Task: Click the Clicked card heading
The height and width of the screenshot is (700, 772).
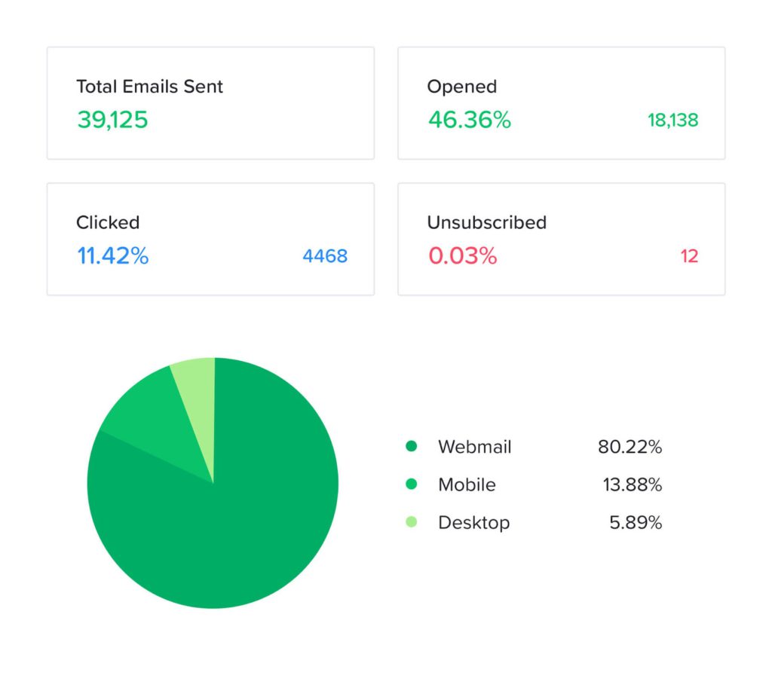Action: tap(108, 222)
